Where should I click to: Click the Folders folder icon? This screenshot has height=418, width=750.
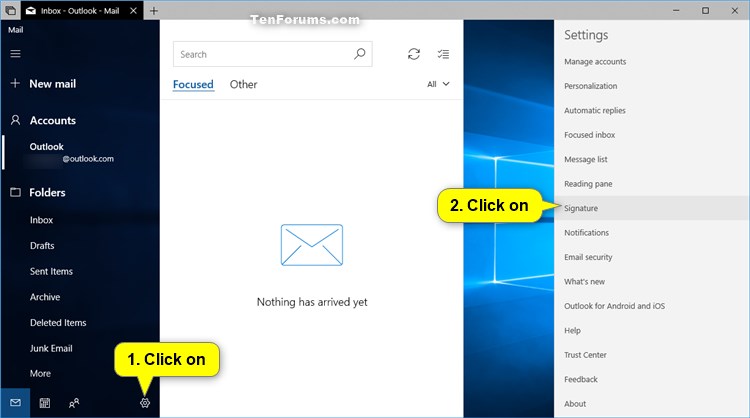pyautogui.click(x=15, y=192)
